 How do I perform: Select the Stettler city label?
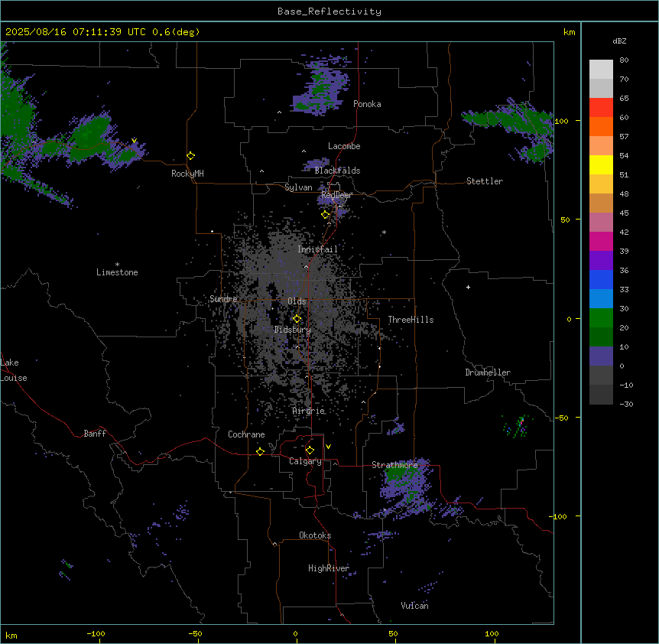(x=485, y=181)
